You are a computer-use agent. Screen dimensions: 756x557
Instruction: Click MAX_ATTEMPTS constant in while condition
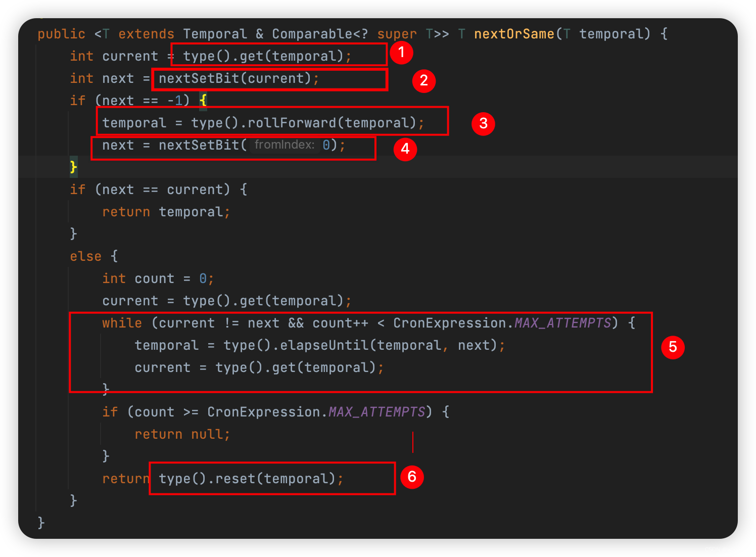point(562,323)
